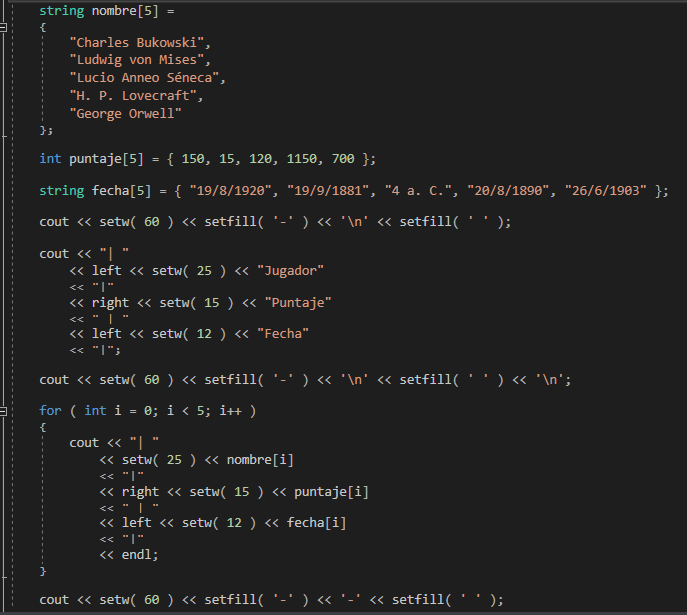Viewport: 687px width, 615px height.
Task: Click the "Jugador" header string
Action: tap(290, 271)
